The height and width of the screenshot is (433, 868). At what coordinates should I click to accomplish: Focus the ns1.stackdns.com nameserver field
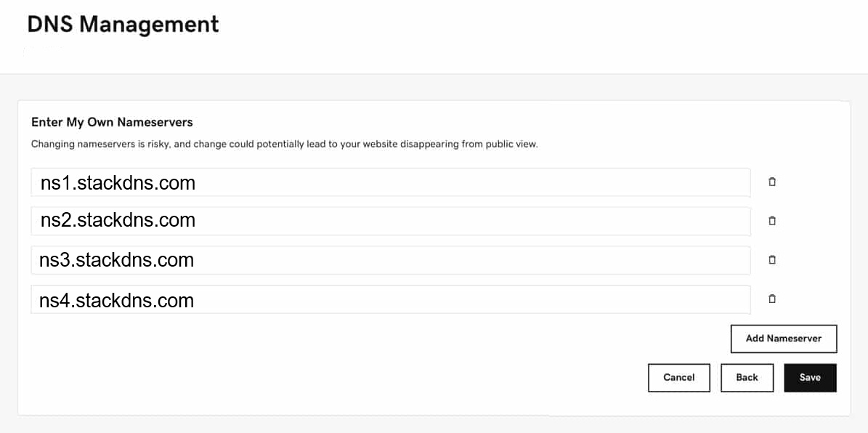point(391,182)
